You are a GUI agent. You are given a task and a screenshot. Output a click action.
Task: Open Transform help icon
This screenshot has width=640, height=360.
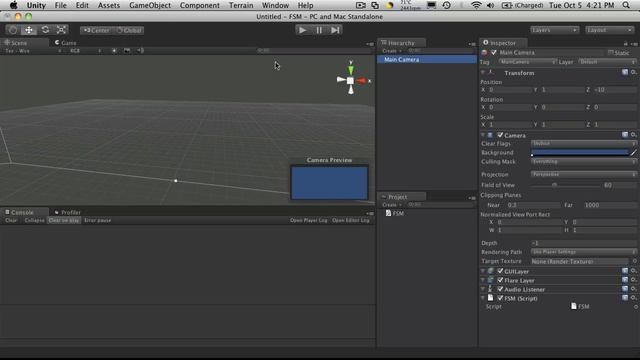[x=625, y=72]
